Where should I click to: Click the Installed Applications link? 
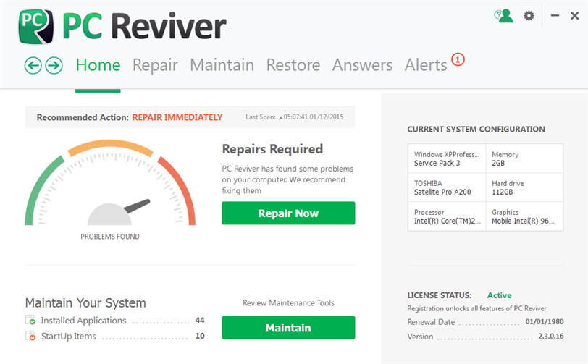pos(83,321)
